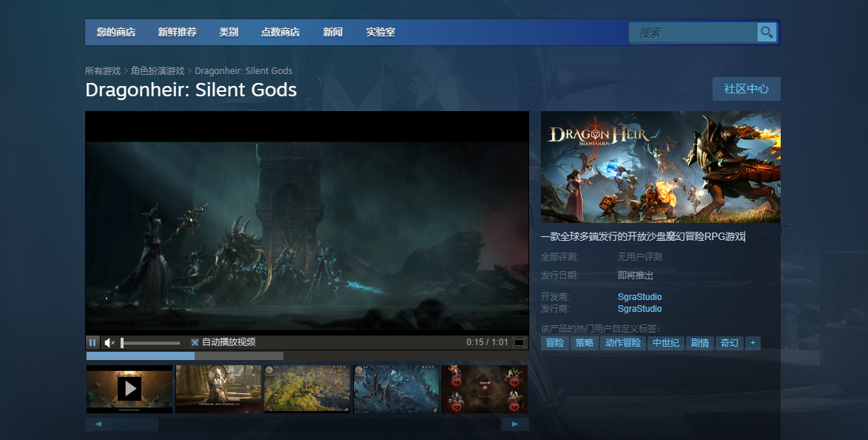The height and width of the screenshot is (440, 868).
Task: Click the play icon on the trailer thumbnail
Action: [129, 389]
